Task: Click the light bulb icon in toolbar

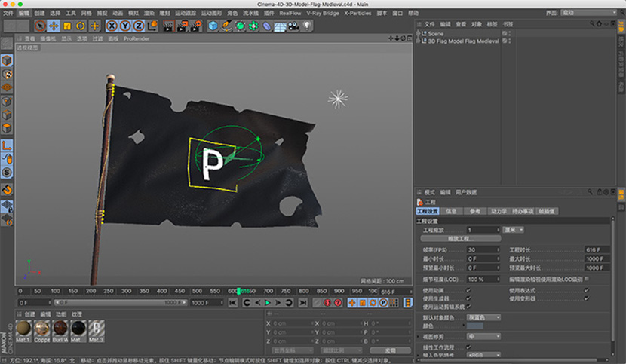Action: tap(307, 26)
